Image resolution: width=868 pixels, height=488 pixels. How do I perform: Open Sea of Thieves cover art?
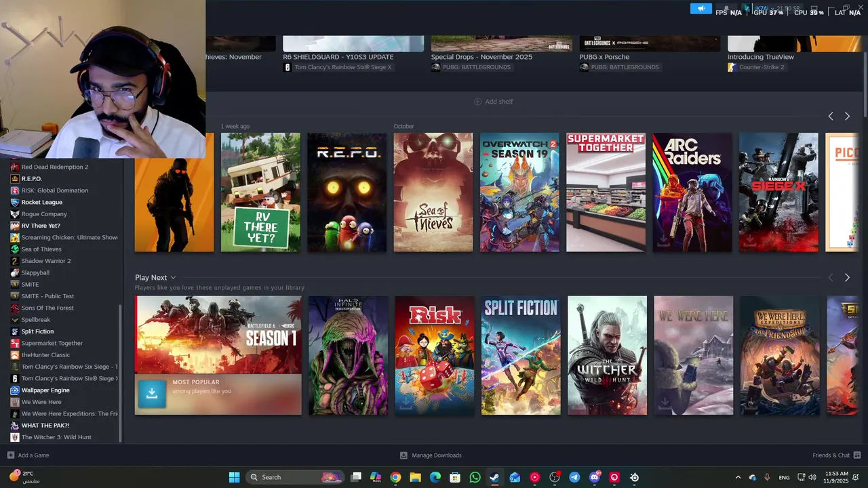pos(433,192)
